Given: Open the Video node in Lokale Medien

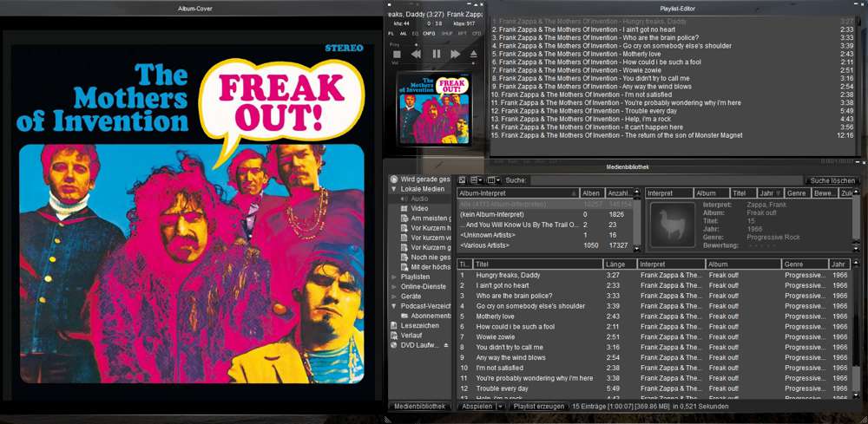Looking at the screenshot, I should [x=419, y=208].
